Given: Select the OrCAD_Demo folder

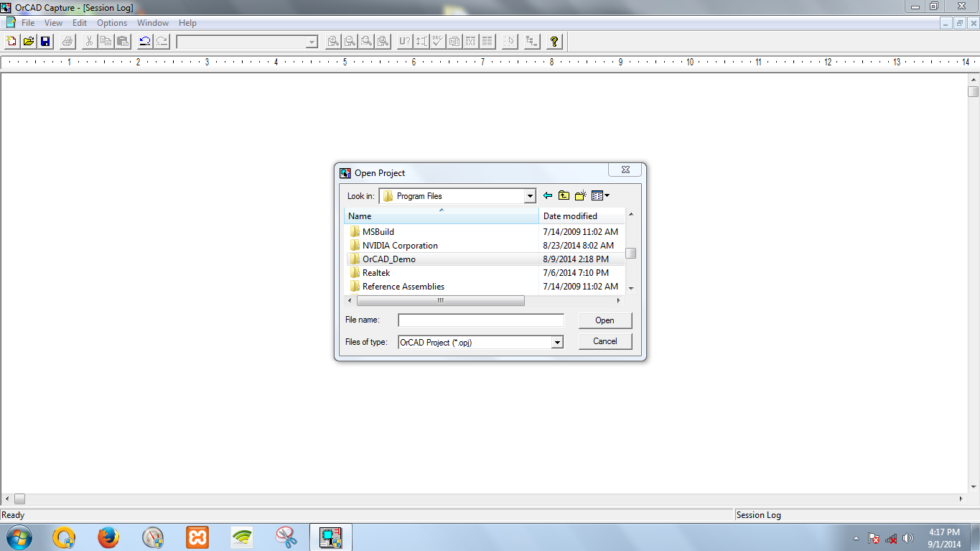Looking at the screenshot, I should (388, 259).
